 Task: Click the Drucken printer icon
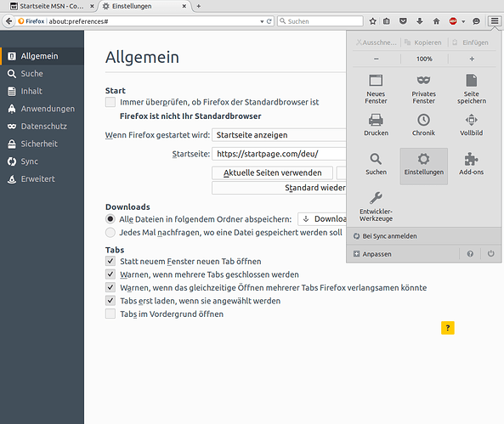coord(376,120)
